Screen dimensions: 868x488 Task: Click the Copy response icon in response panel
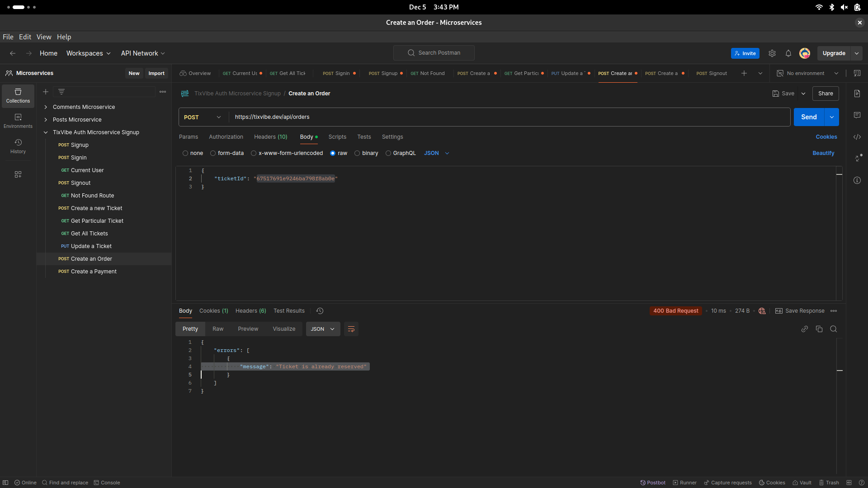[x=819, y=329]
